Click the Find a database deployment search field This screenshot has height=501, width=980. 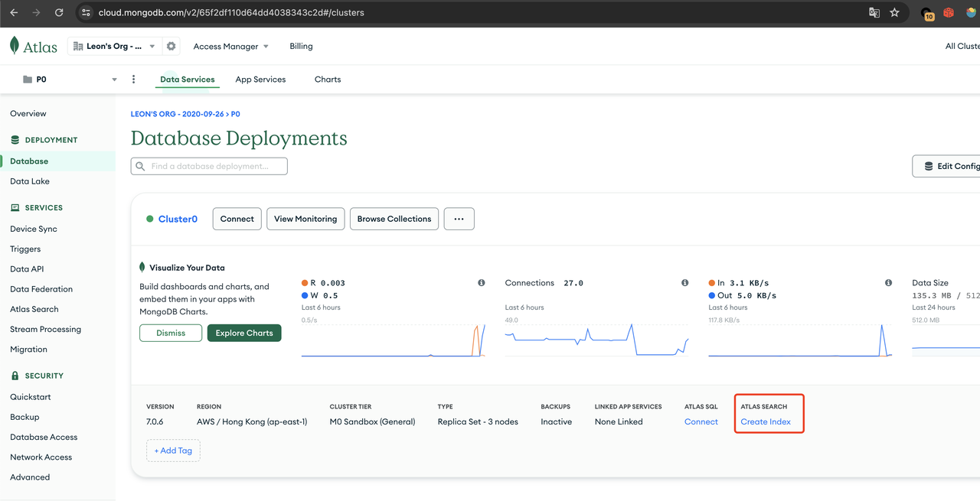(x=210, y=166)
